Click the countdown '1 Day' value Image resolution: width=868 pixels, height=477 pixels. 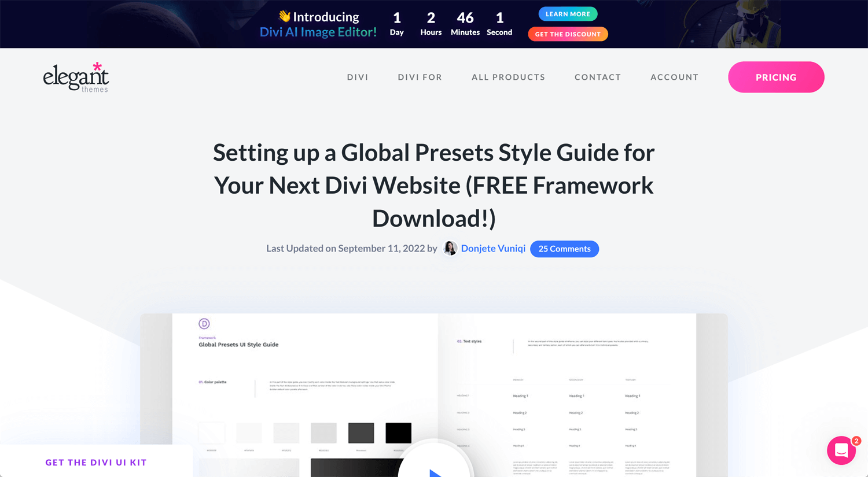[397, 24]
